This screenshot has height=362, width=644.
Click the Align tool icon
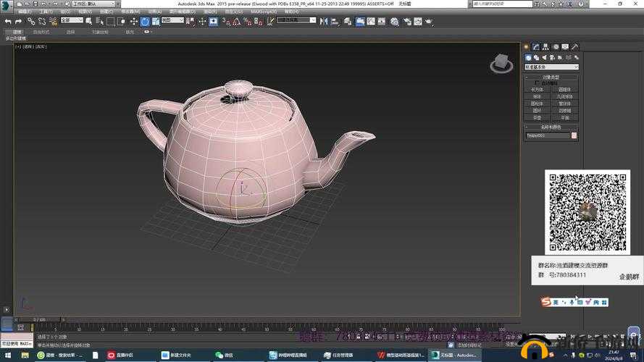(x=335, y=21)
